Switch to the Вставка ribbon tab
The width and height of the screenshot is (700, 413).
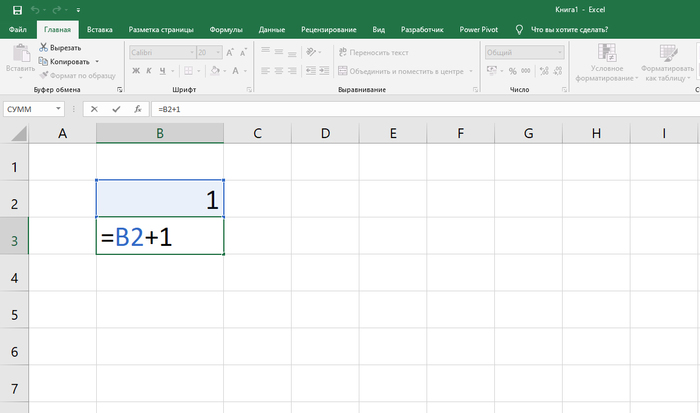click(x=100, y=29)
